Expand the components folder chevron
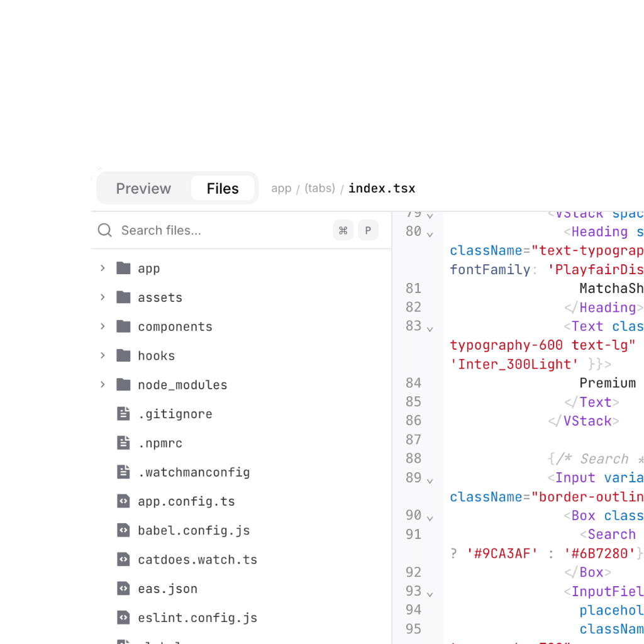The width and height of the screenshot is (644, 644). [103, 326]
